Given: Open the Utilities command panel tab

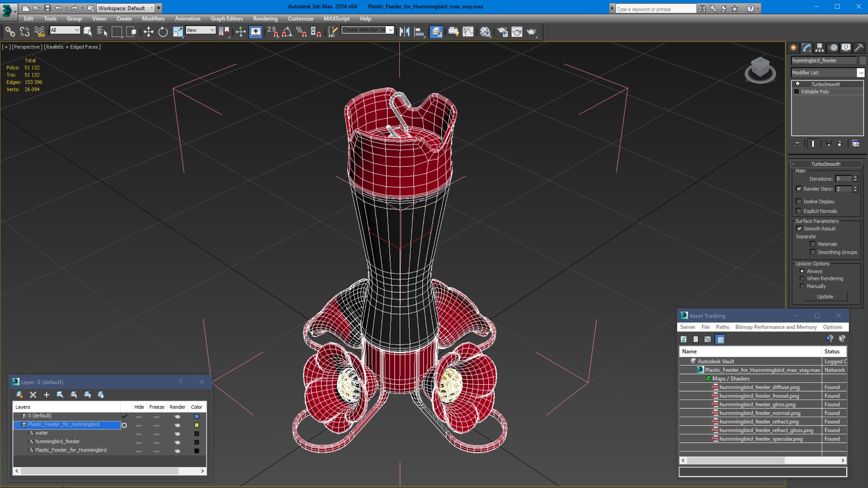Looking at the screenshot, I should [x=859, y=48].
